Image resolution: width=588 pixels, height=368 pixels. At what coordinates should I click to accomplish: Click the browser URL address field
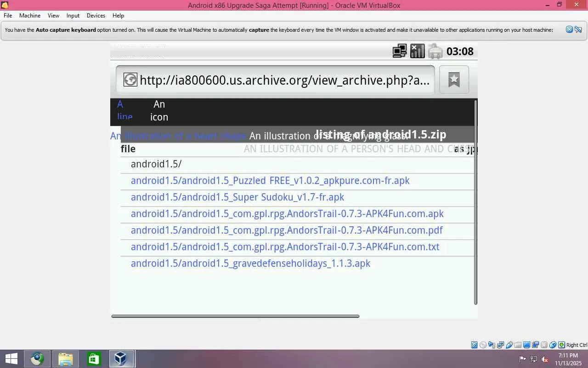pos(275,80)
